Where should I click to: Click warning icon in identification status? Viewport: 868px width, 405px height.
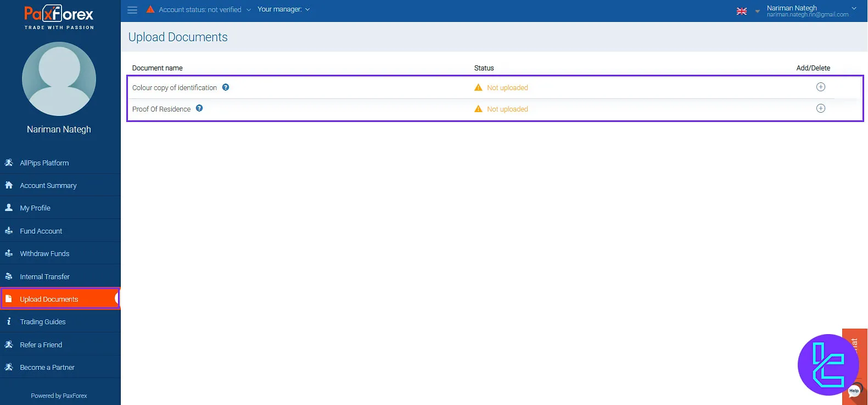[478, 87]
